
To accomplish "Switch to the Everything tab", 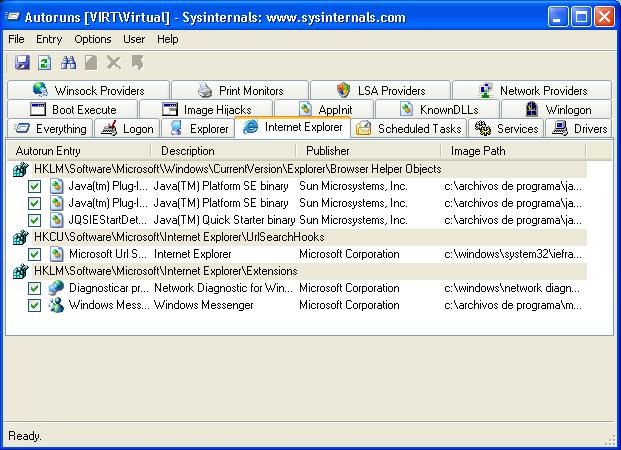I will point(50,128).
